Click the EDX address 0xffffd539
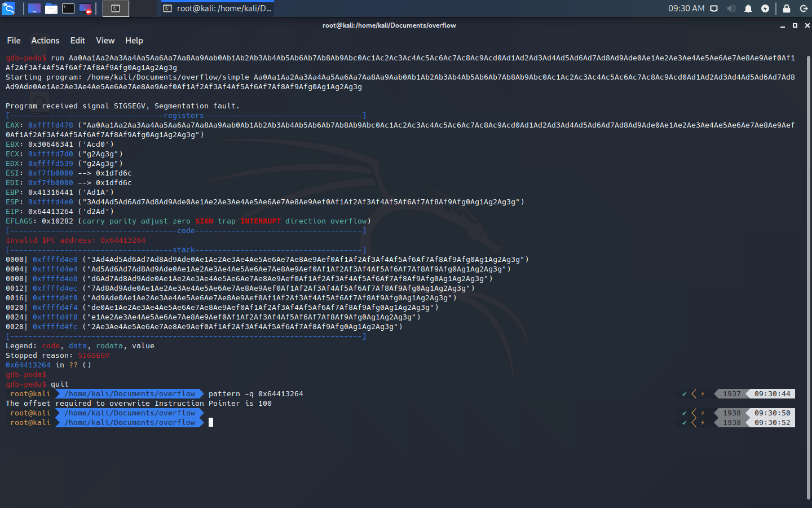This screenshot has height=508, width=812. [x=51, y=164]
